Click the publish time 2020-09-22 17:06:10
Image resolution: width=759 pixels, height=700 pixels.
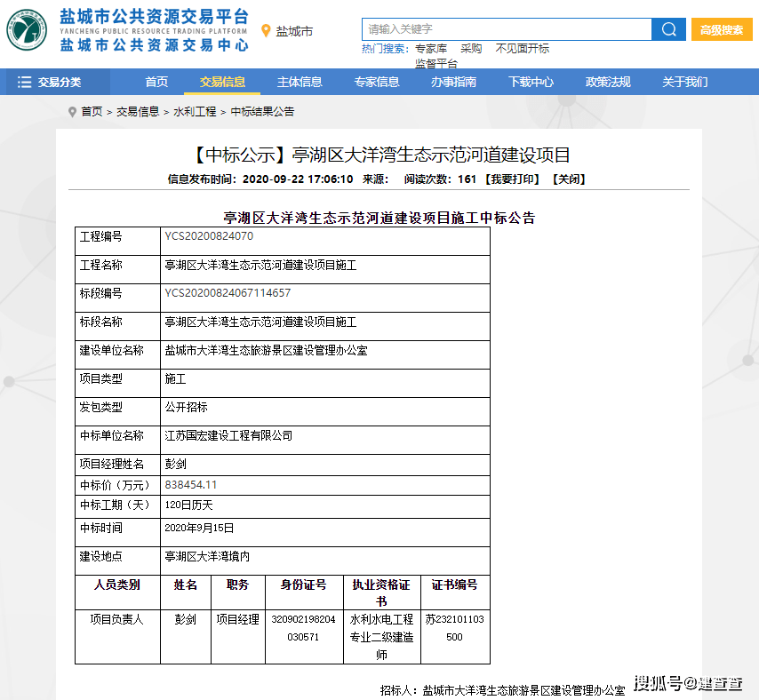coord(298,179)
